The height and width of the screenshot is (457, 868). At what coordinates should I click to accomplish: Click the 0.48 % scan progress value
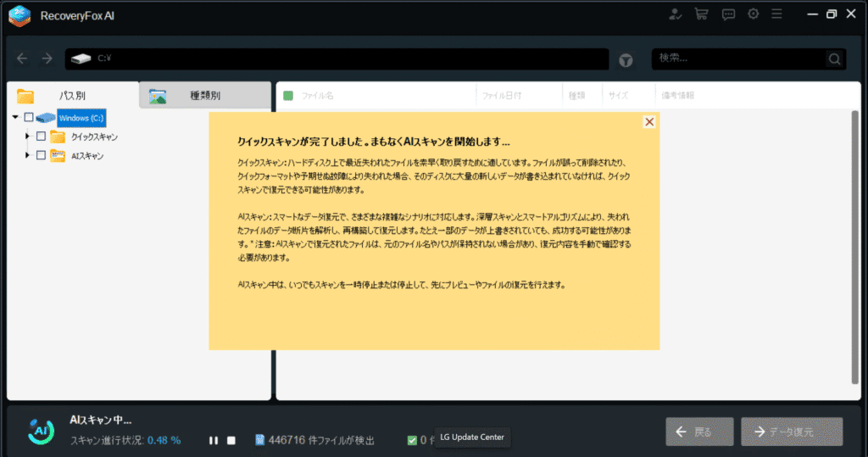click(164, 440)
